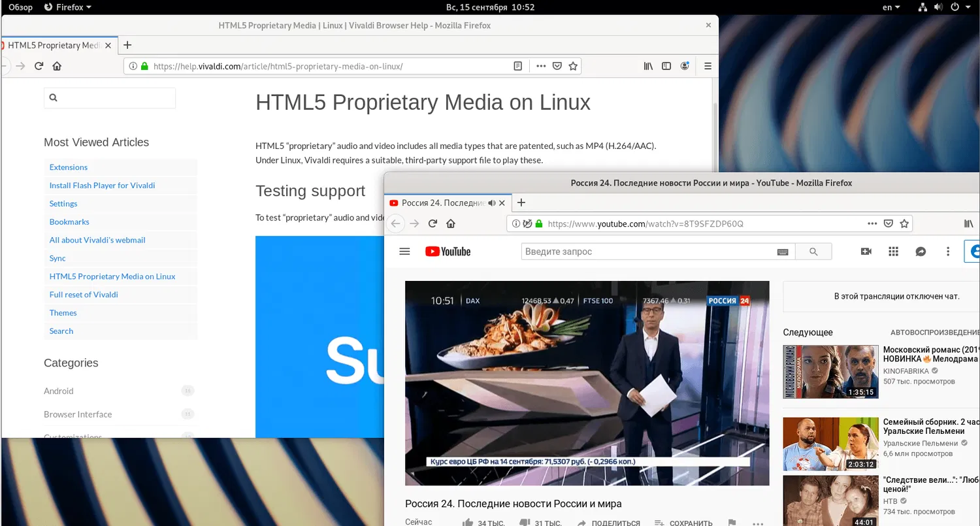
Task: Close the HTML5 Proprietary Media tab
Action: [106, 45]
